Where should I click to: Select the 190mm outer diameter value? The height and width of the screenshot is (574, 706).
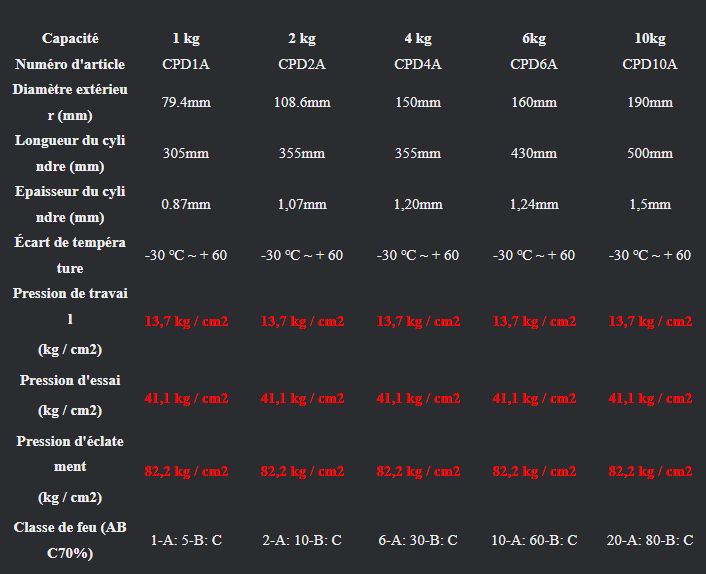click(650, 102)
